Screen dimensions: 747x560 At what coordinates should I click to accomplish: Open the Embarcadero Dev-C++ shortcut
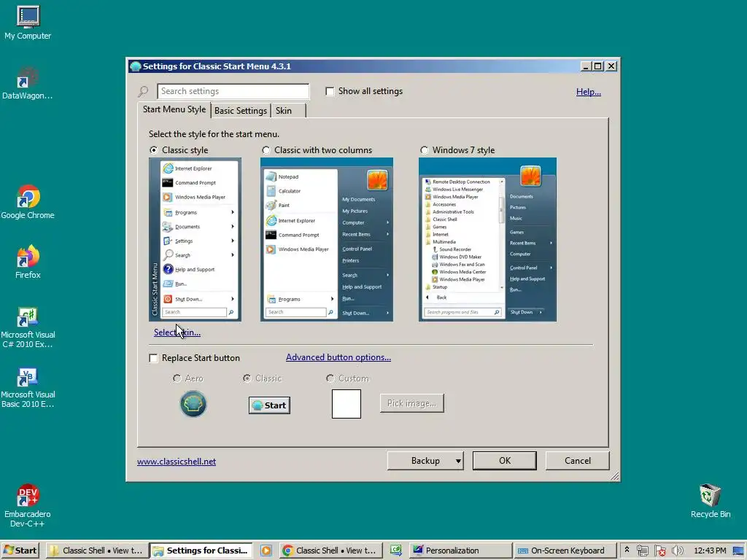pos(28,506)
